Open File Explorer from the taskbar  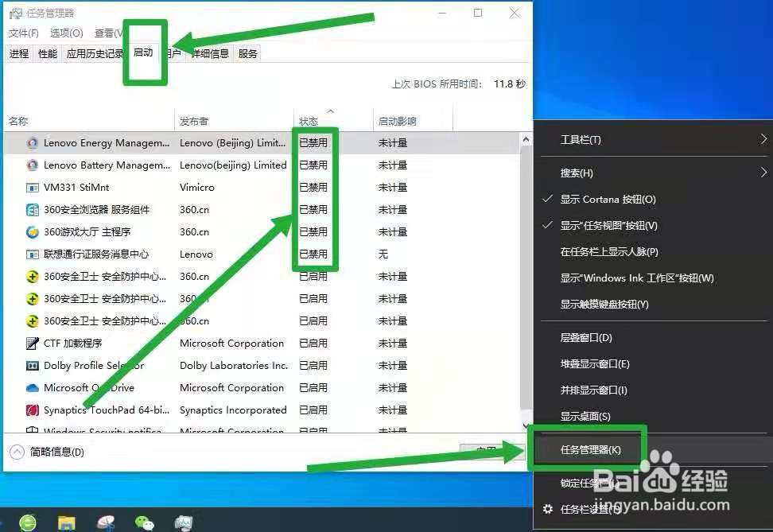pyautogui.click(x=67, y=522)
